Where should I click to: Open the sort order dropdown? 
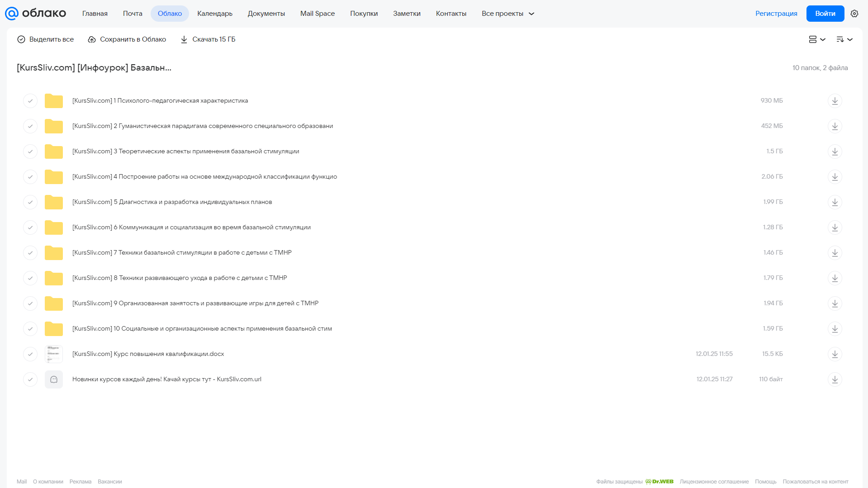[x=844, y=39]
